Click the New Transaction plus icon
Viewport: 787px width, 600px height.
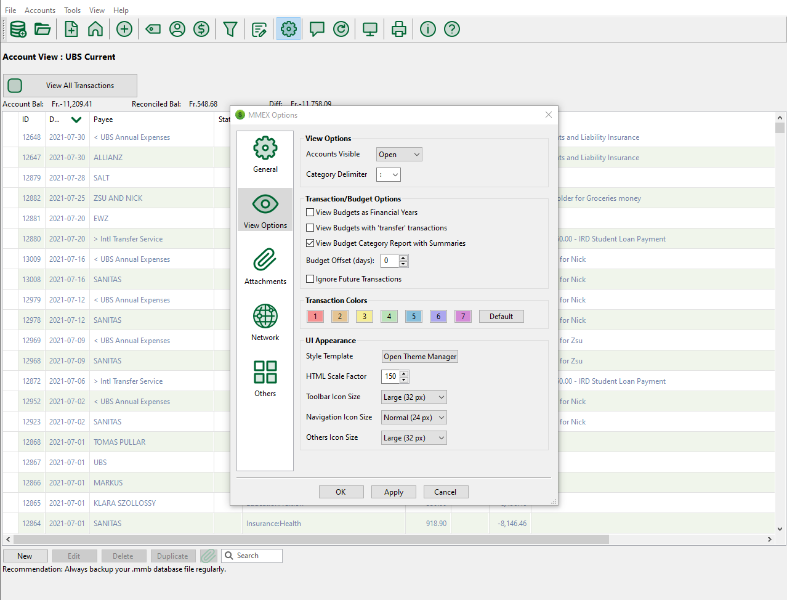coord(124,29)
